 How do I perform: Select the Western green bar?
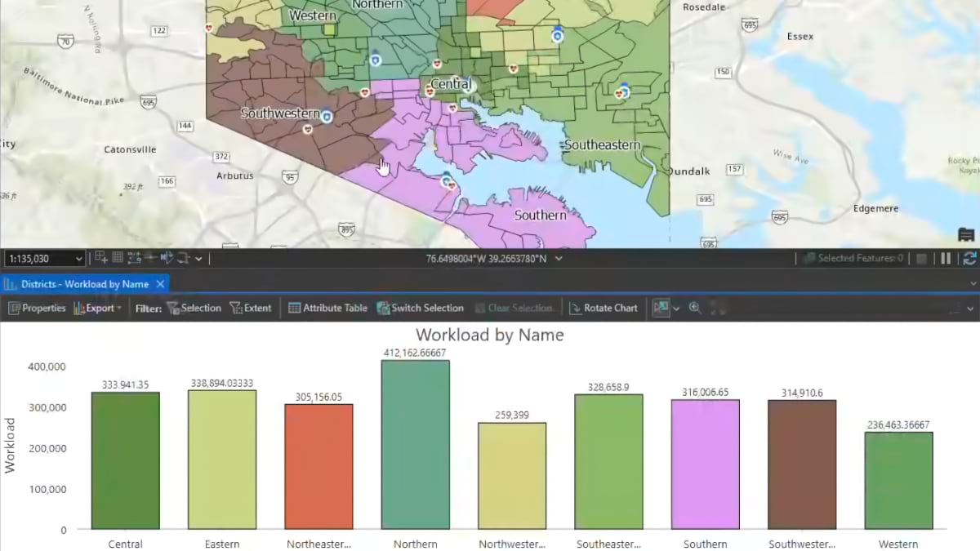898,481
